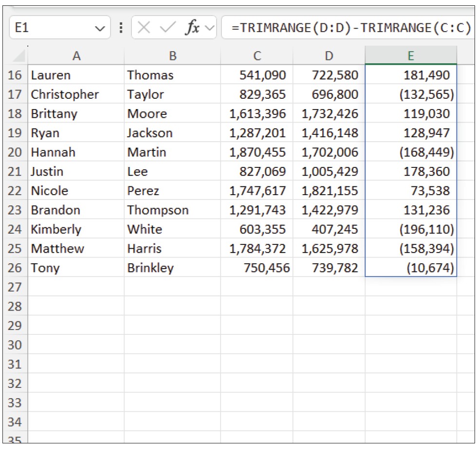Click into the TRIMRANGE formula bar text
Screen dimensions: 476x458
click(x=350, y=28)
